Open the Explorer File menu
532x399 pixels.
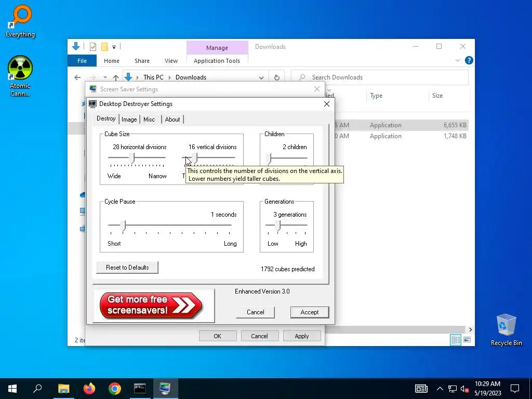(x=82, y=61)
